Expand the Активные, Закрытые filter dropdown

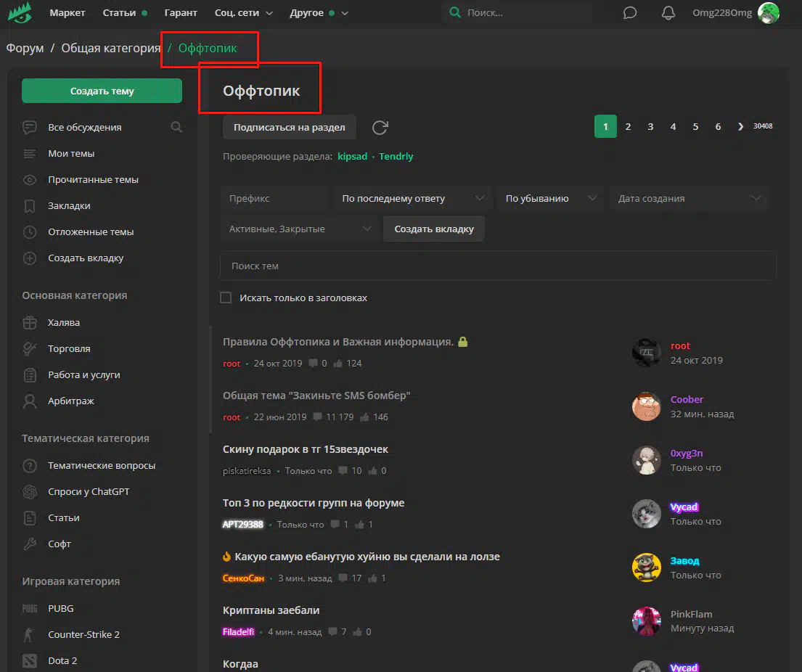(x=300, y=229)
